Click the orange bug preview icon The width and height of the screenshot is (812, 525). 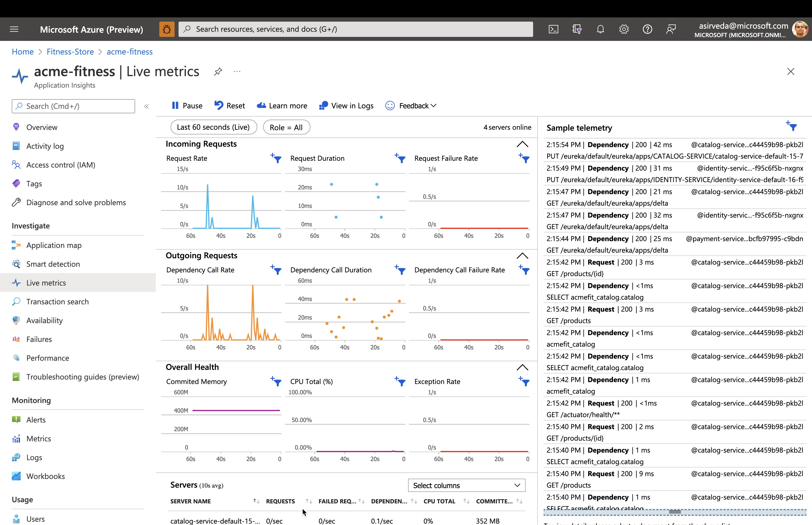(167, 29)
